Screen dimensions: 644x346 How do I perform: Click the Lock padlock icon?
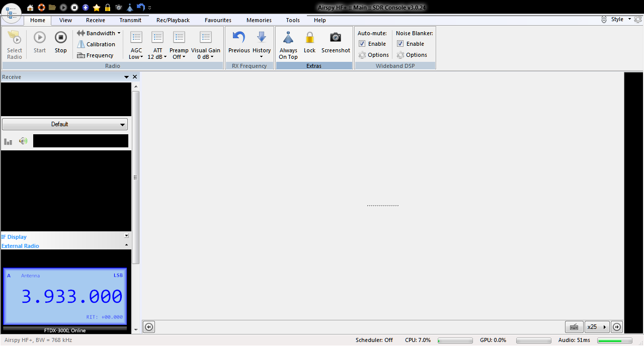click(309, 38)
